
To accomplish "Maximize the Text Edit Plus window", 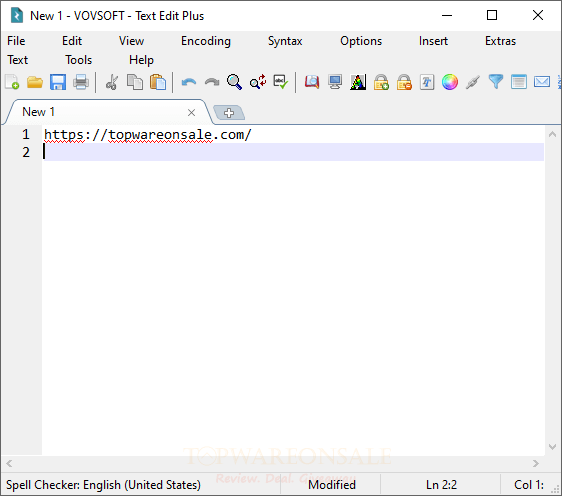I will coord(492,15).
